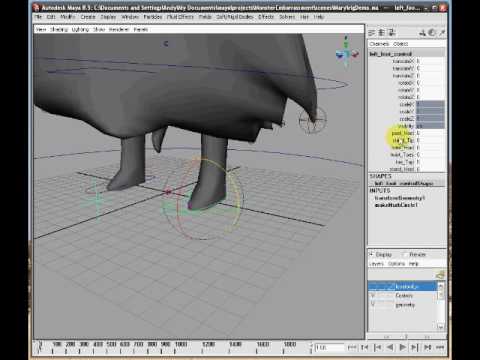Open the viewport Shading menu

tap(59, 29)
